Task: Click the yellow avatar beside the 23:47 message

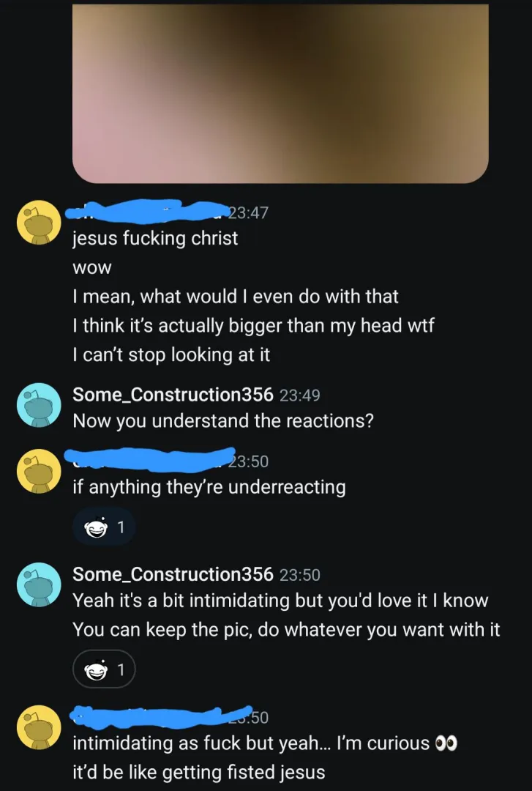Action: click(x=39, y=222)
